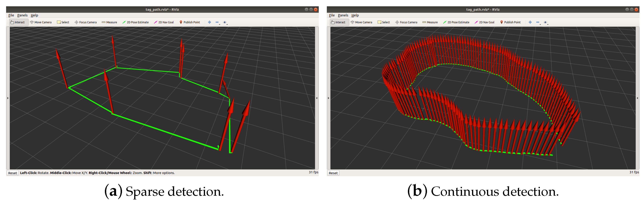The image size is (644, 203).
Task: Click blue plus add-tool icon in left window
Action: click(210, 22)
